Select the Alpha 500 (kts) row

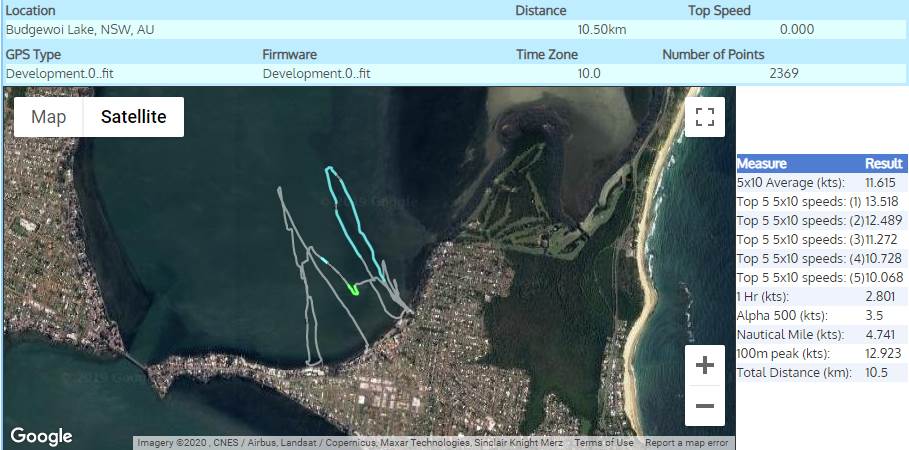(x=822, y=316)
